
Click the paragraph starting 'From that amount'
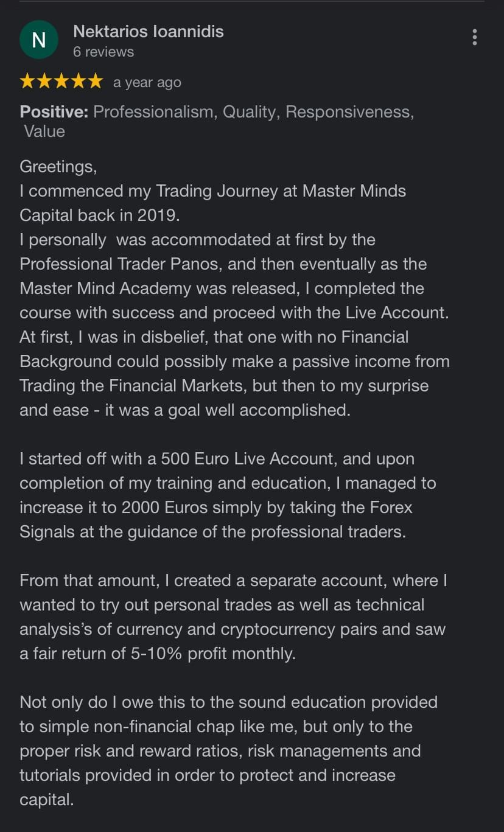[x=234, y=617]
